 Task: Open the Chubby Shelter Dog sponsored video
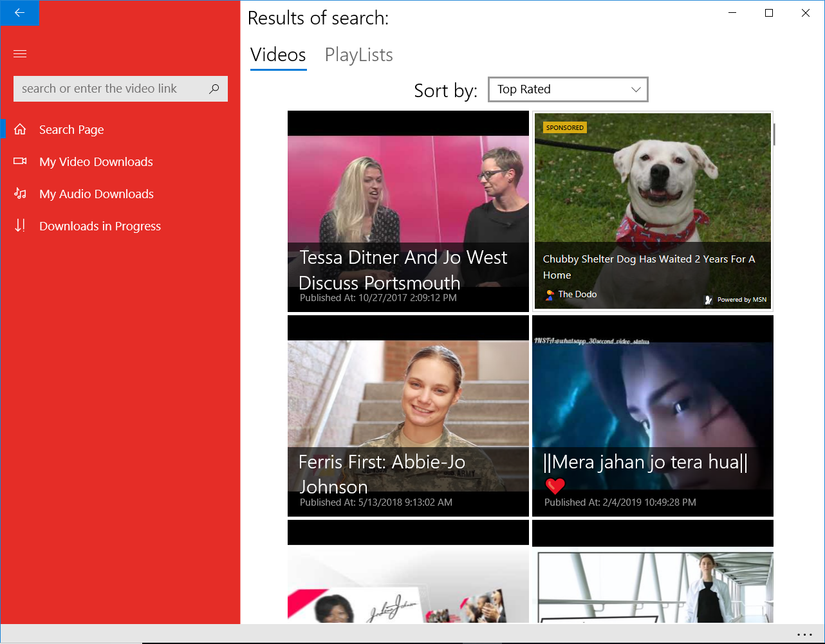pos(653,211)
